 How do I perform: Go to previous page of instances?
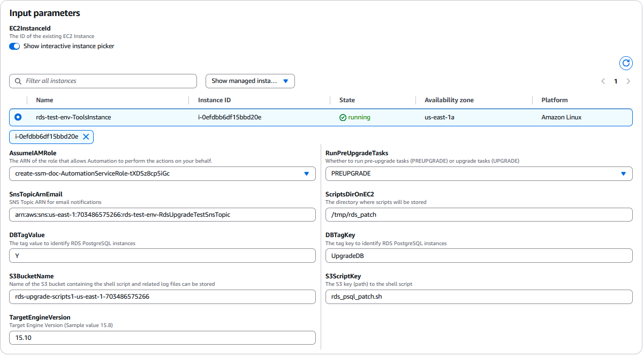coord(603,81)
